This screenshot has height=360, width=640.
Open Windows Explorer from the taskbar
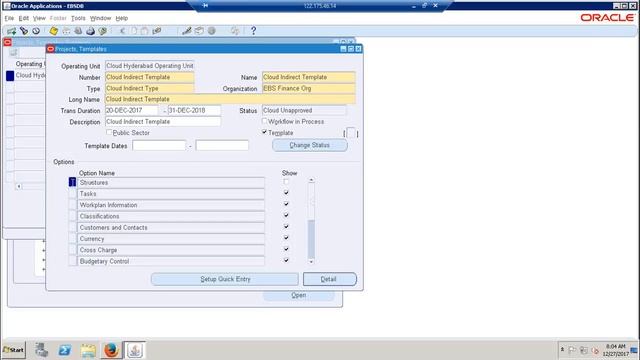click(88, 350)
